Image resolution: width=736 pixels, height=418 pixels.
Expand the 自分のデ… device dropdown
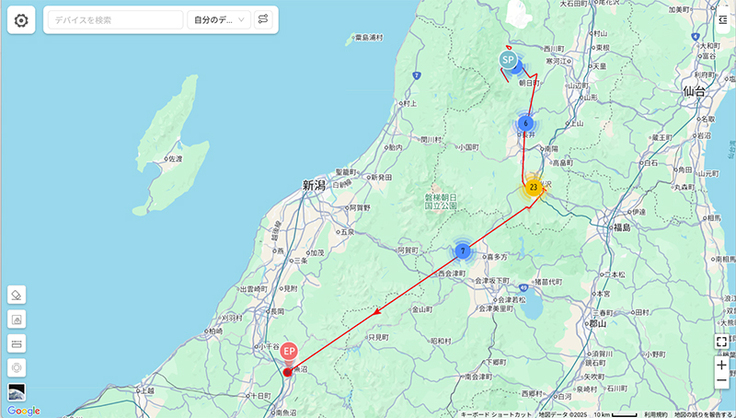pyautogui.click(x=219, y=20)
